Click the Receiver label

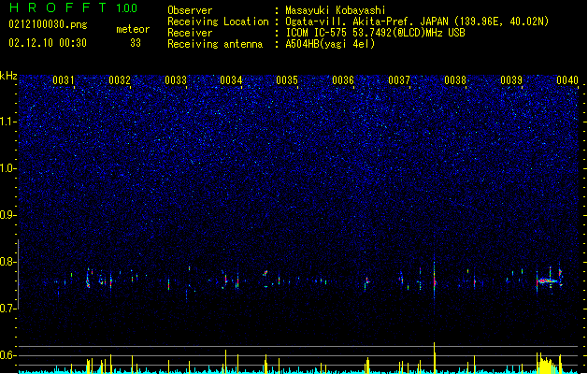(x=190, y=33)
